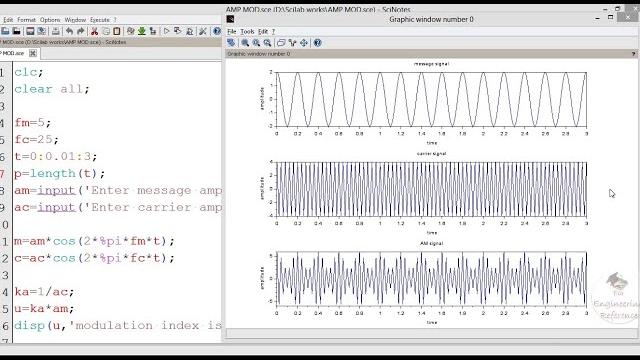This screenshot has height=360, width=640.
Task: Open help icon in Graphic window toolbar
Action: [x=317, y=42]
